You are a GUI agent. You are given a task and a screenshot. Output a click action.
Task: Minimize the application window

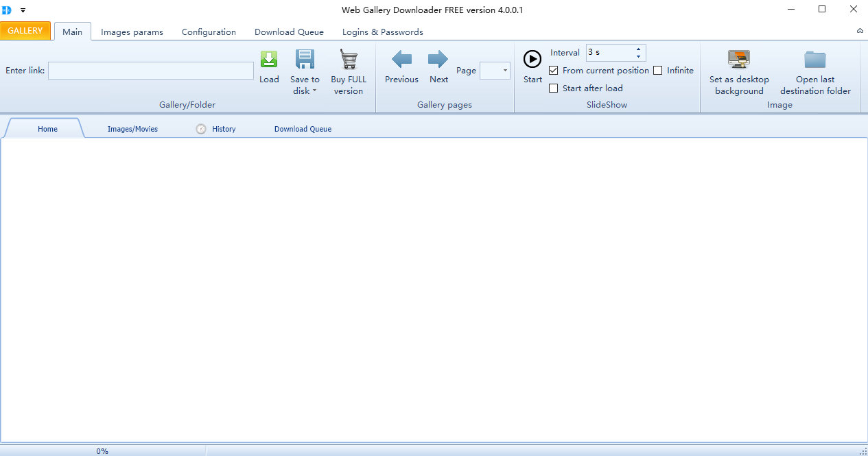[792, 10]
